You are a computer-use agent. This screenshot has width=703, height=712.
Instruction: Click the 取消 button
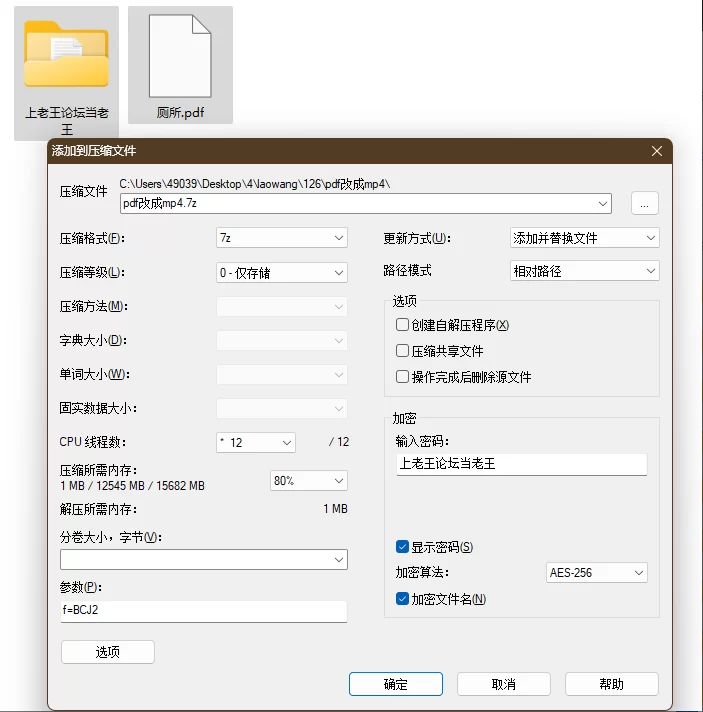click(x=504, y=684)
